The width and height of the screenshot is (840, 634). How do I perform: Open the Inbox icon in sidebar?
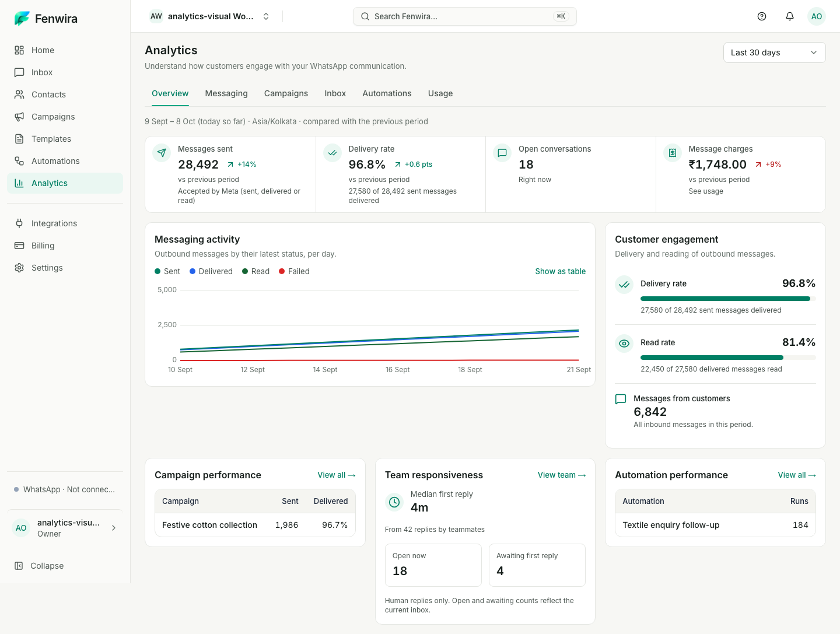(19, 72)
